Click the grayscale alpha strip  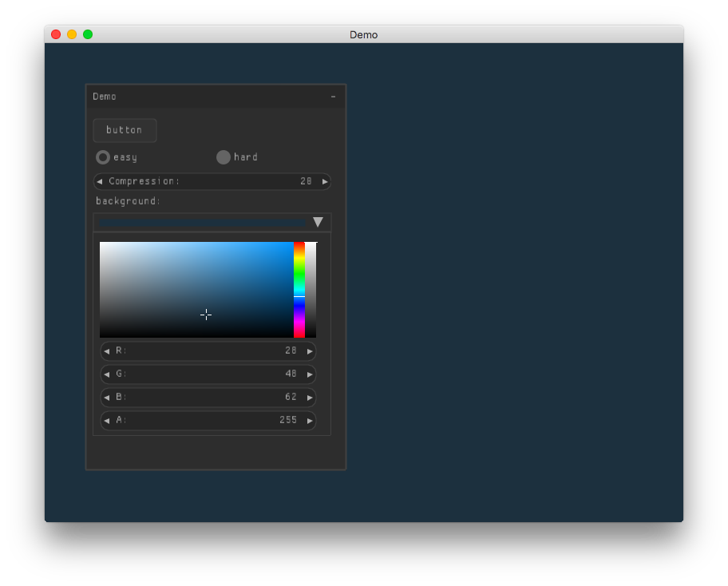[x=311, y=289]
